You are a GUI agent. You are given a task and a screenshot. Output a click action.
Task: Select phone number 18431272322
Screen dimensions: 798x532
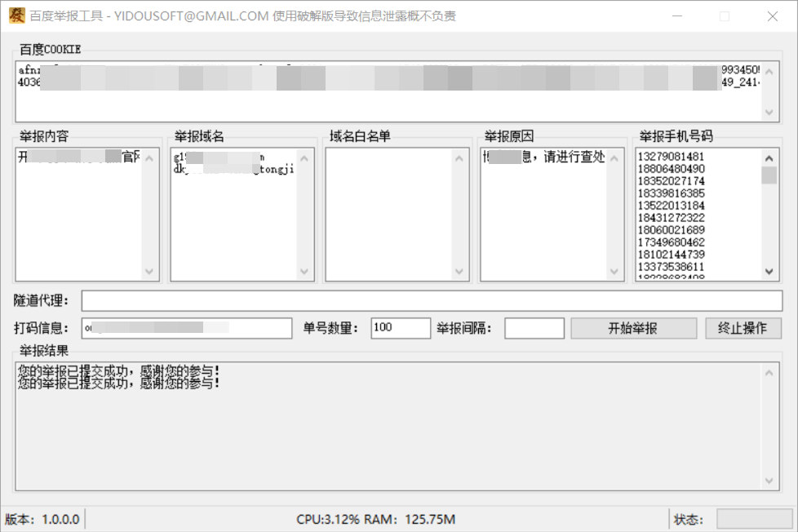tap(672, 217)
